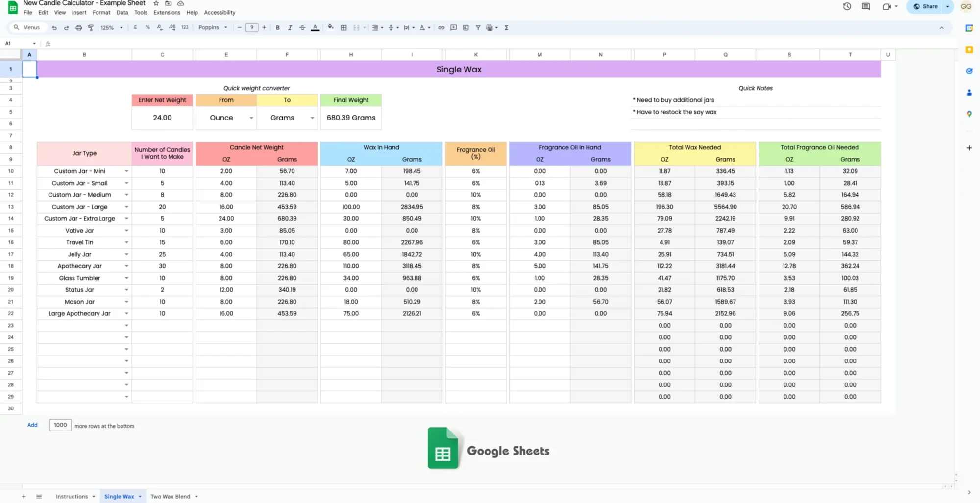The width and height of the screenshot is (980, 503).
Task: Open the more number formats 123 menu
Action: pyautogui.click(x=185, y=28)
